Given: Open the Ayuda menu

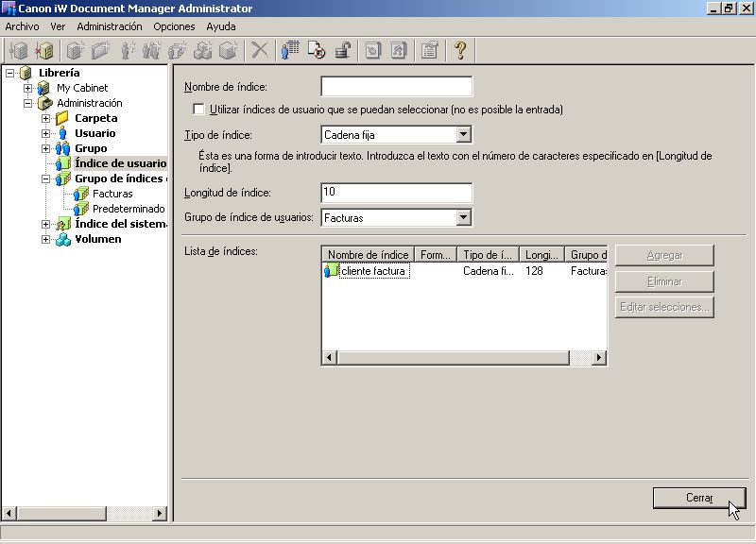Looking at the screenshot, I should tap(221, 26).
